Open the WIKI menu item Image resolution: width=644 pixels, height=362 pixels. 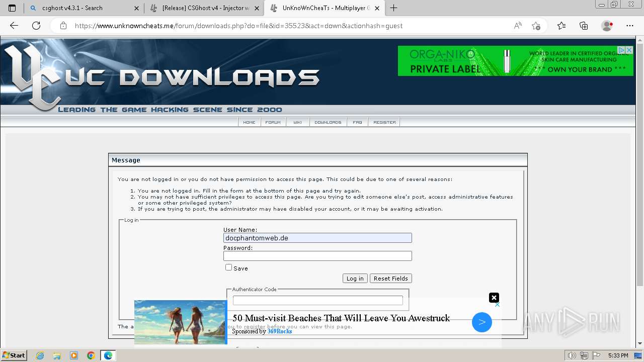tap(298, 122)
